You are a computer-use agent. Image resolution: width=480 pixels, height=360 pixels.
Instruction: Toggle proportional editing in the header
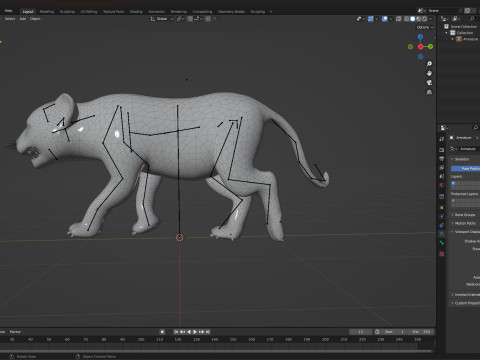pos(208,19)
